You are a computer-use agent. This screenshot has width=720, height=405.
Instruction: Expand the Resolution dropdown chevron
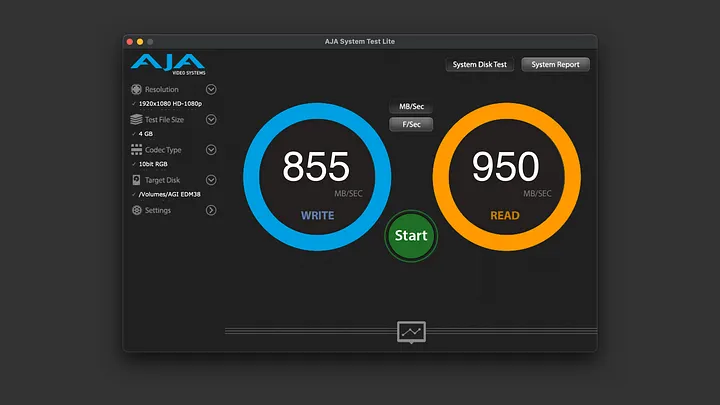(211, 89)
